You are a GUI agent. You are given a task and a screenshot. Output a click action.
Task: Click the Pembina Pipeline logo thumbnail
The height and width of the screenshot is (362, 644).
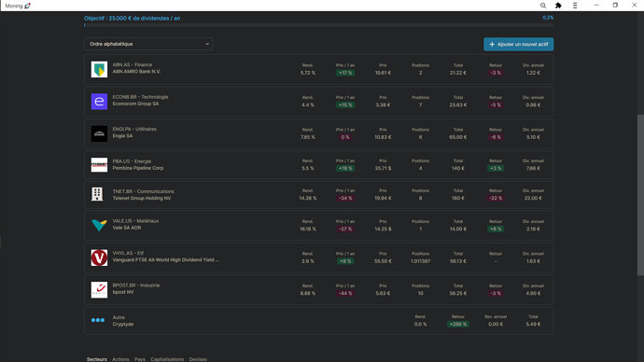[99, 165]
